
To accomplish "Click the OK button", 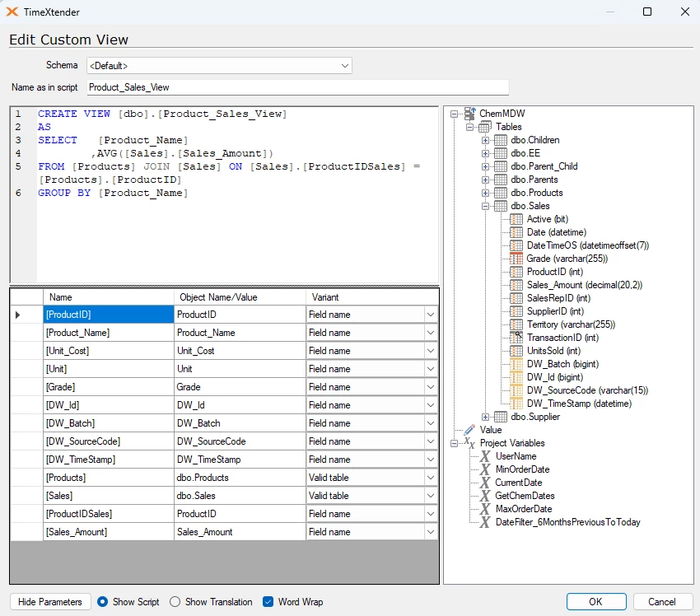I will (596, 602).
